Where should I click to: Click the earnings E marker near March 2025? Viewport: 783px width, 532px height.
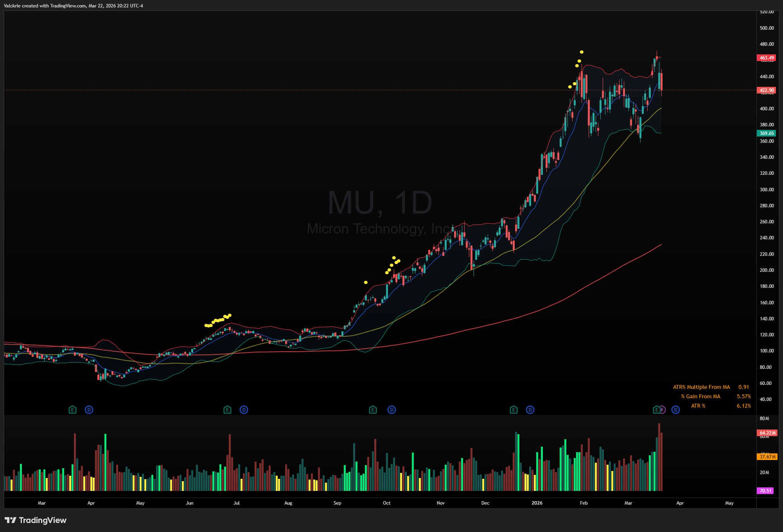coord(72,410)
